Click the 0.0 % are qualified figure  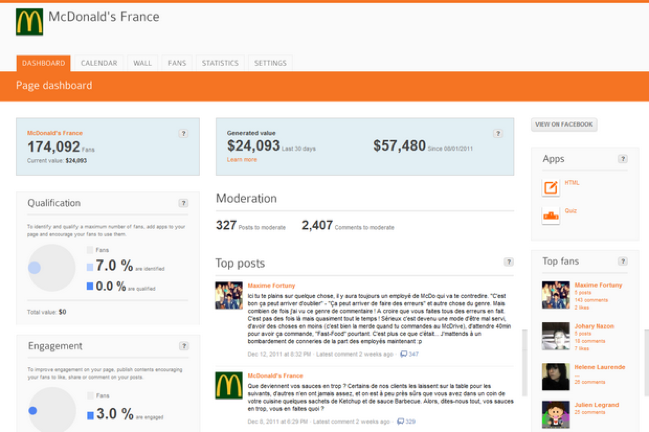pyautogui.click(x=125, y=286)
